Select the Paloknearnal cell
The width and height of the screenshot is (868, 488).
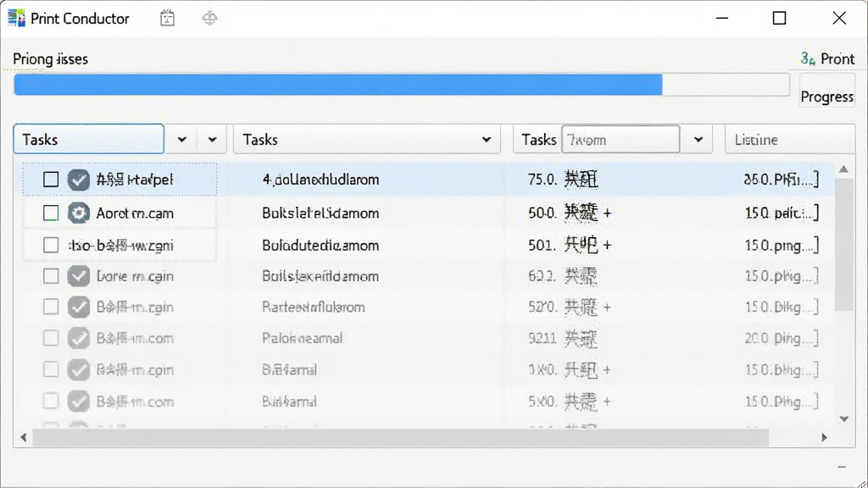coord(303,338)
